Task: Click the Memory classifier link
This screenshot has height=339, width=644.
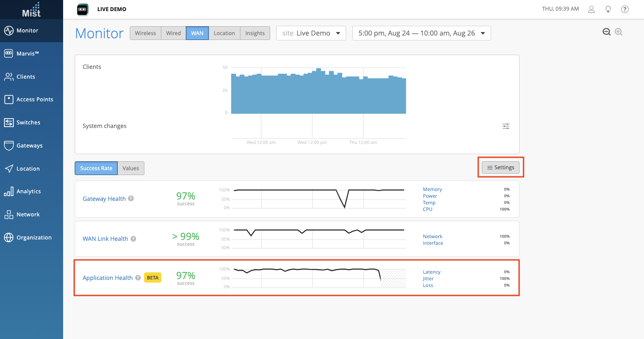Action: point(432,189)
